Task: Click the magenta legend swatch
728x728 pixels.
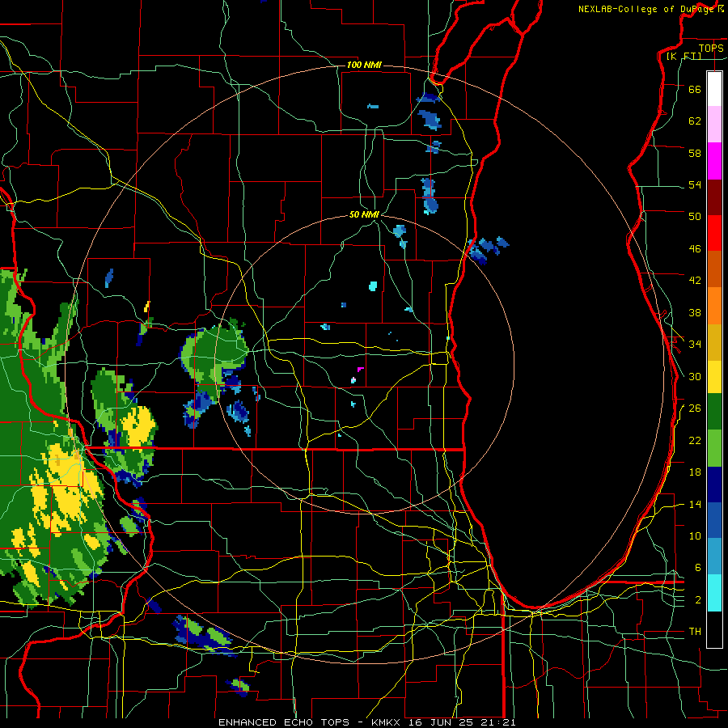Action: pos(714,161)
